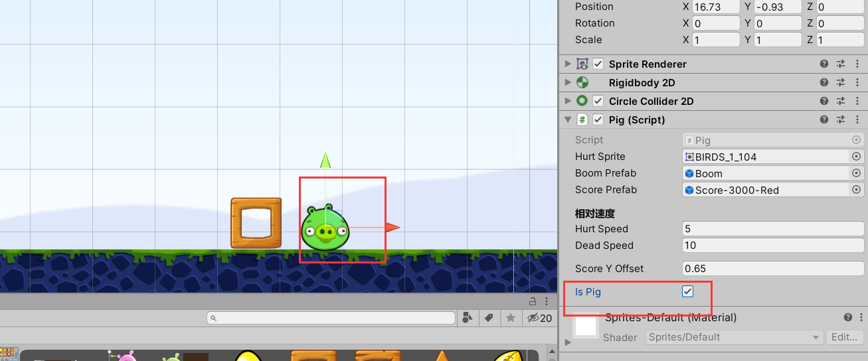Open Rigidbody 2D more options menu
Viewport: 868px width, 361px height.
[x=857, y=83]
